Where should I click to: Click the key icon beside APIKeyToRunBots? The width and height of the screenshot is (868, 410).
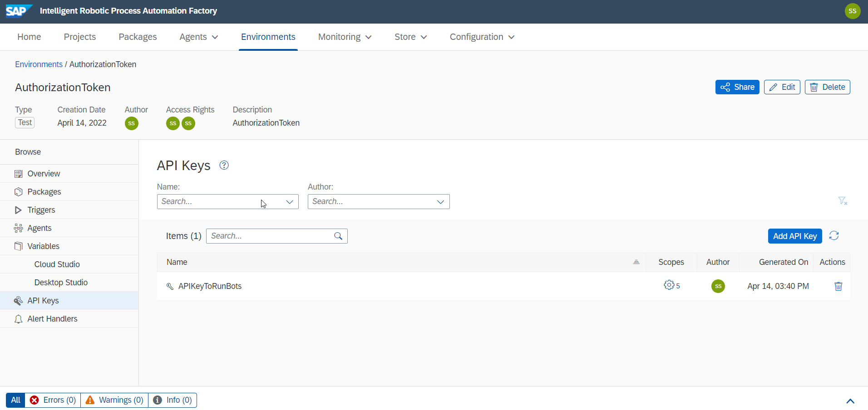tap(170, 286)
